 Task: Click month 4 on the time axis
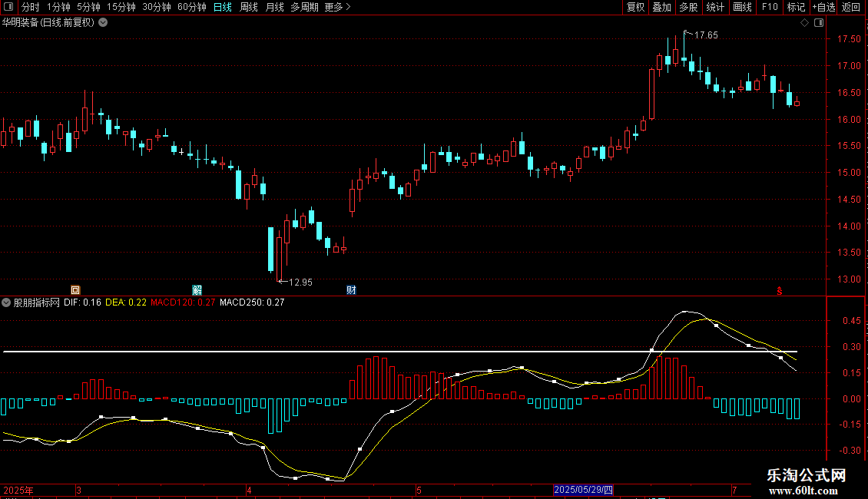click(249, 490)
